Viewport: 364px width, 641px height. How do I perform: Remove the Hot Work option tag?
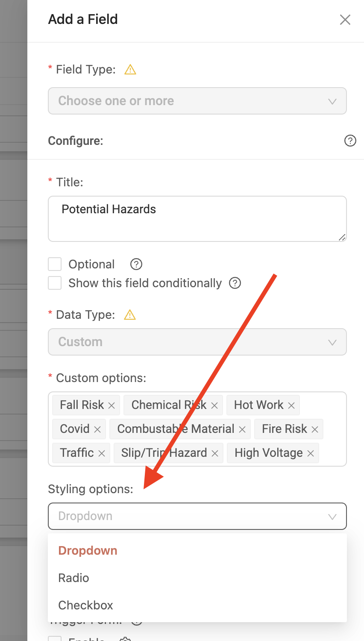point(291,406)
